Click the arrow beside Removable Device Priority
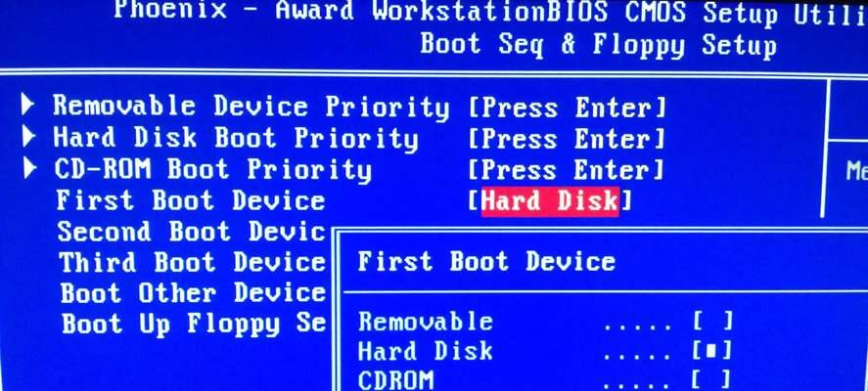 28,105
